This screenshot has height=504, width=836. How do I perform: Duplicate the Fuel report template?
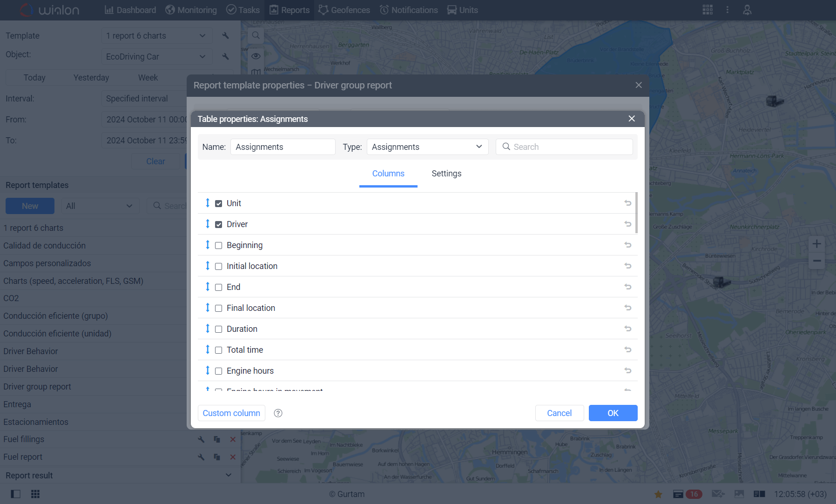click(216, 457)
